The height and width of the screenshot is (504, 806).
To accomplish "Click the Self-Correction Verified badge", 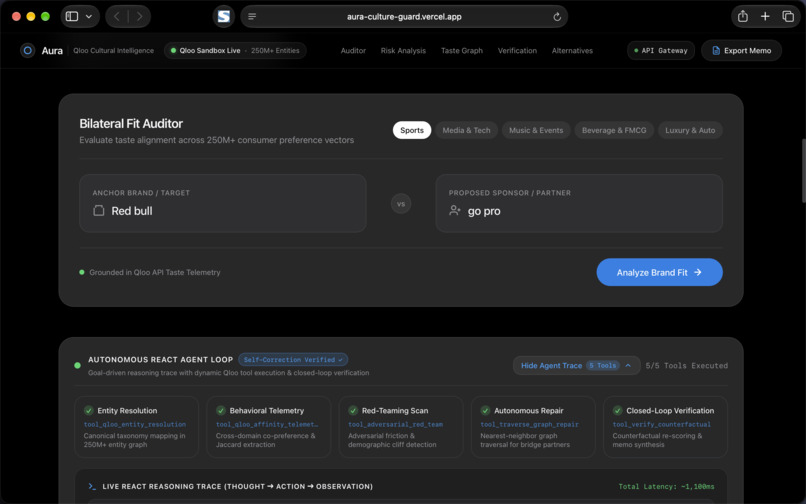I will coord(293,359).
